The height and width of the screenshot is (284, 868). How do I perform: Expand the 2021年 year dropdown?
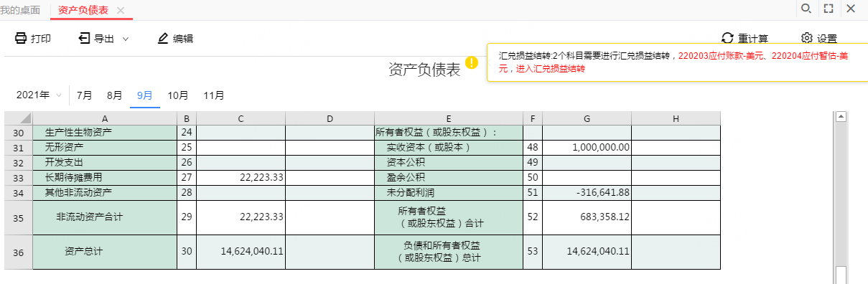tap(39, 95)
